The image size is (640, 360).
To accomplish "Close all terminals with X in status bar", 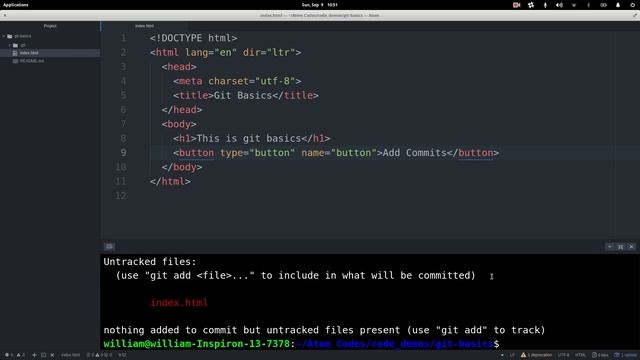I will [52, 355].
